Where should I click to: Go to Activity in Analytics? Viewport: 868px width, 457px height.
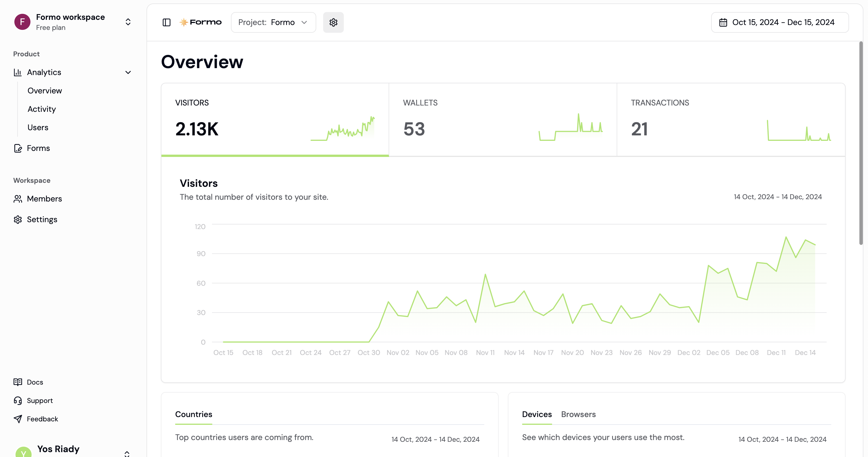point(42,109)
